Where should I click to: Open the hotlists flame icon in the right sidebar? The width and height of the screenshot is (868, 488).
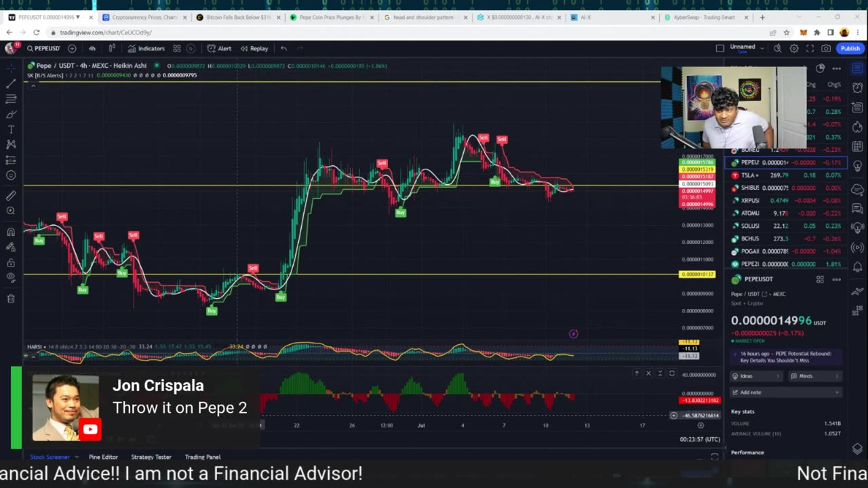tap(858, 127)
